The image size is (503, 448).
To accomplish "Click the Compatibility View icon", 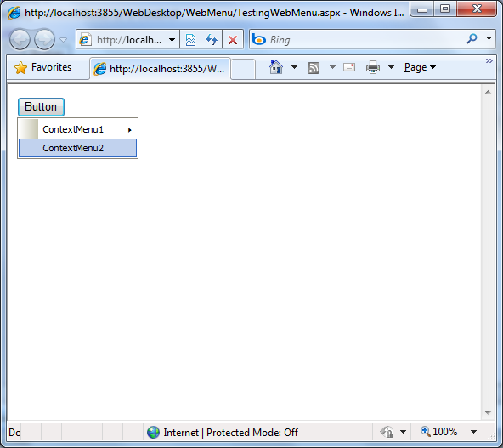I will 190,39.
